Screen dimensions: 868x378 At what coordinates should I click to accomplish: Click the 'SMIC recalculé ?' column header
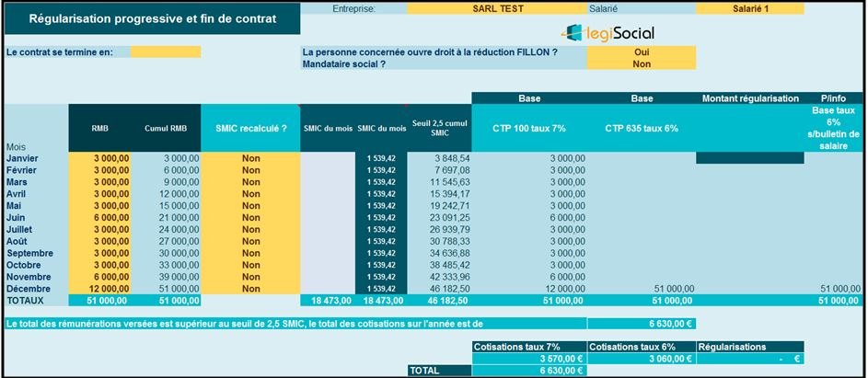pyautogui.click(x=250, y=128)
